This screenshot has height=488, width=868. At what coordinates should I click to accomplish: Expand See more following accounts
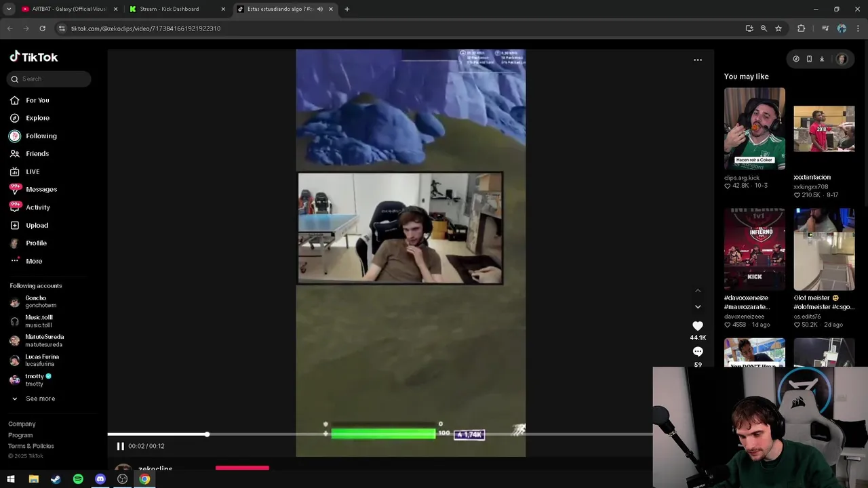[x=33, y=399]
